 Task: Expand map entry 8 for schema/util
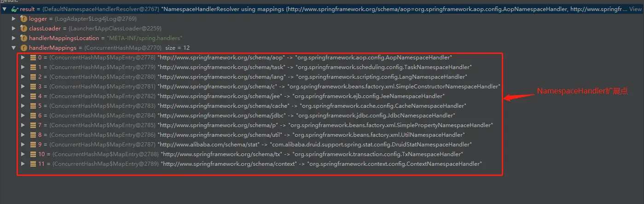[23, 135]
